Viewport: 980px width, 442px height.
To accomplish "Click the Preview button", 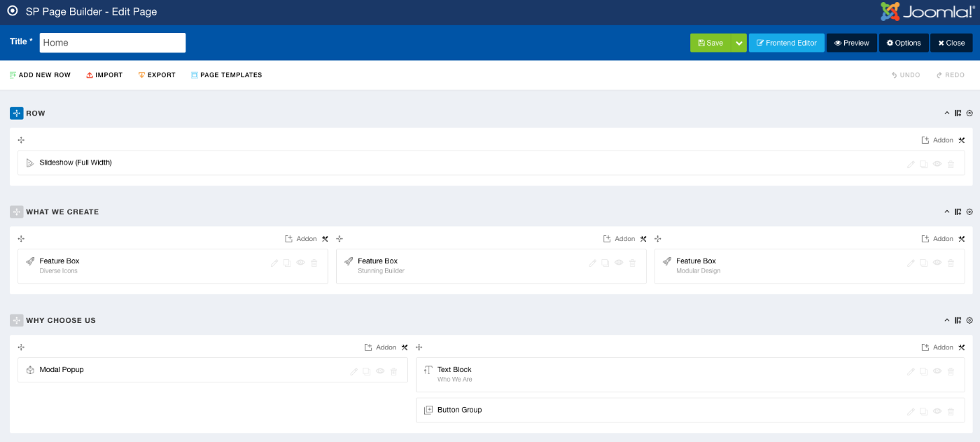I will point(851,43).
